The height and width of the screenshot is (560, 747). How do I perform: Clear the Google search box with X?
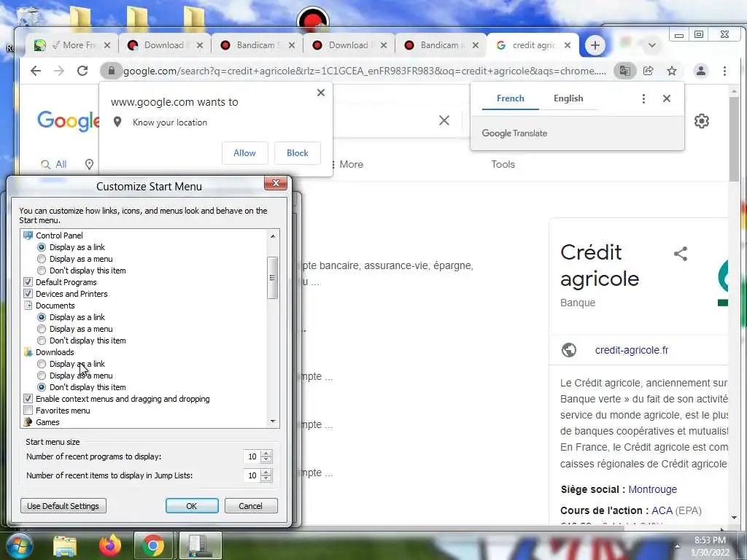[x=444, y=120]
